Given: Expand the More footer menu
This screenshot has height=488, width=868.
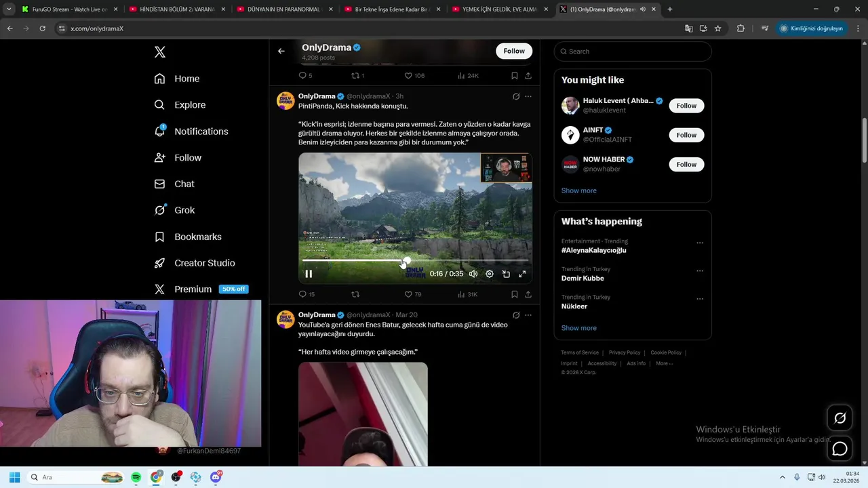Looking at the screenshot, I should point(664,363).
